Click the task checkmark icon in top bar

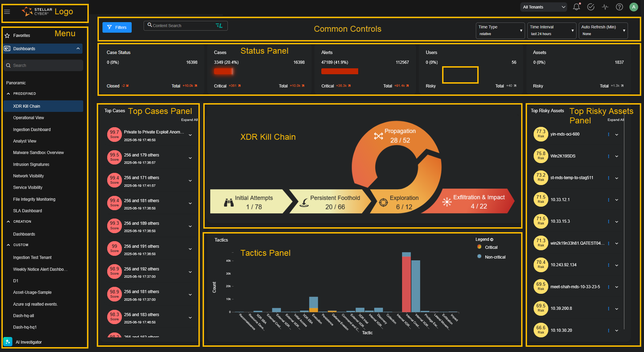pos(591,7)
